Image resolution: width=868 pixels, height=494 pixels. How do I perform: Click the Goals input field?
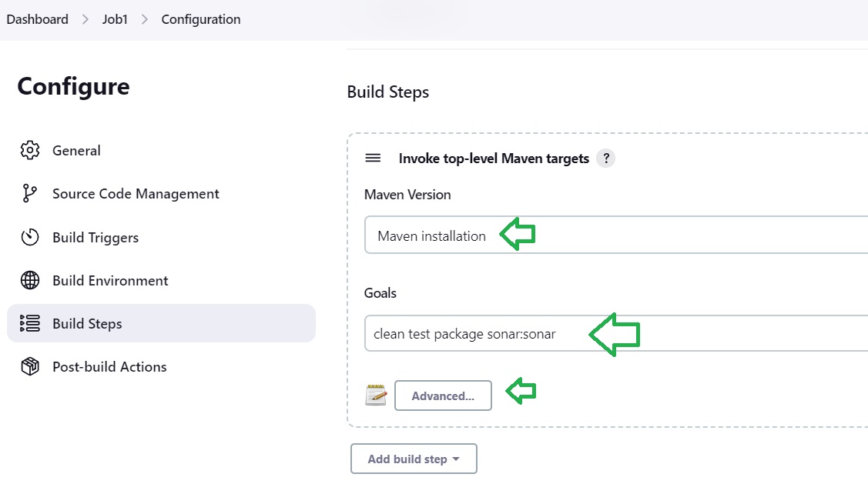coord(616,334)
